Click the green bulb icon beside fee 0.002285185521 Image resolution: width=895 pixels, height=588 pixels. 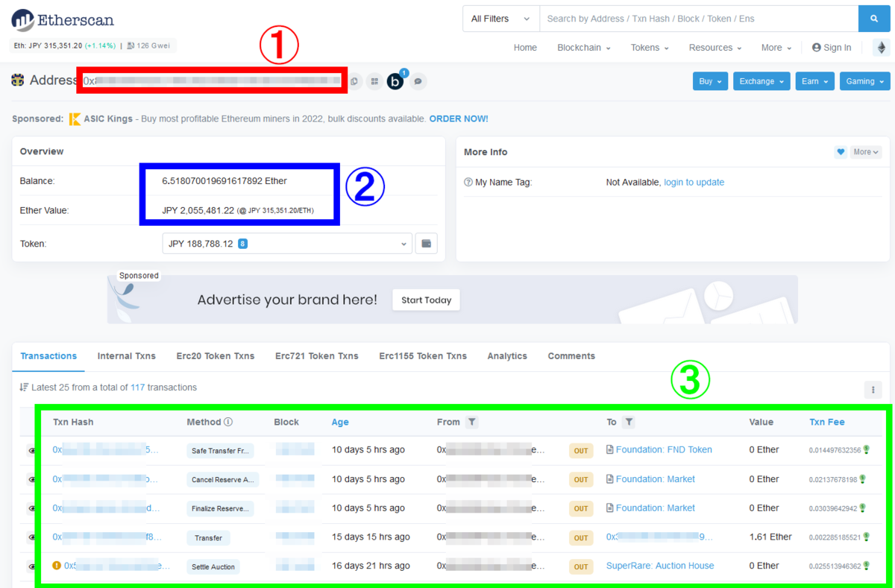(x=867, y=537)
